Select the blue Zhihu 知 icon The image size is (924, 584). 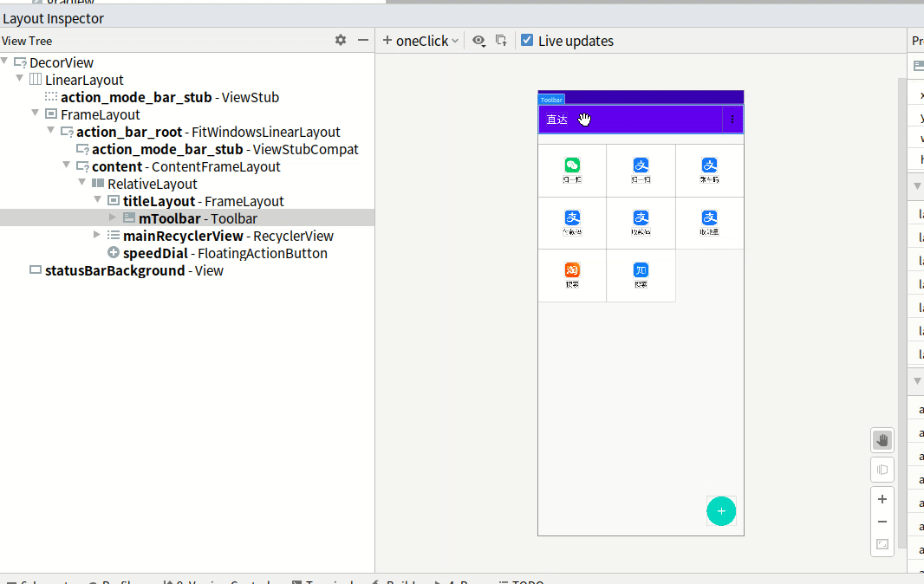(x=641, y=269)
